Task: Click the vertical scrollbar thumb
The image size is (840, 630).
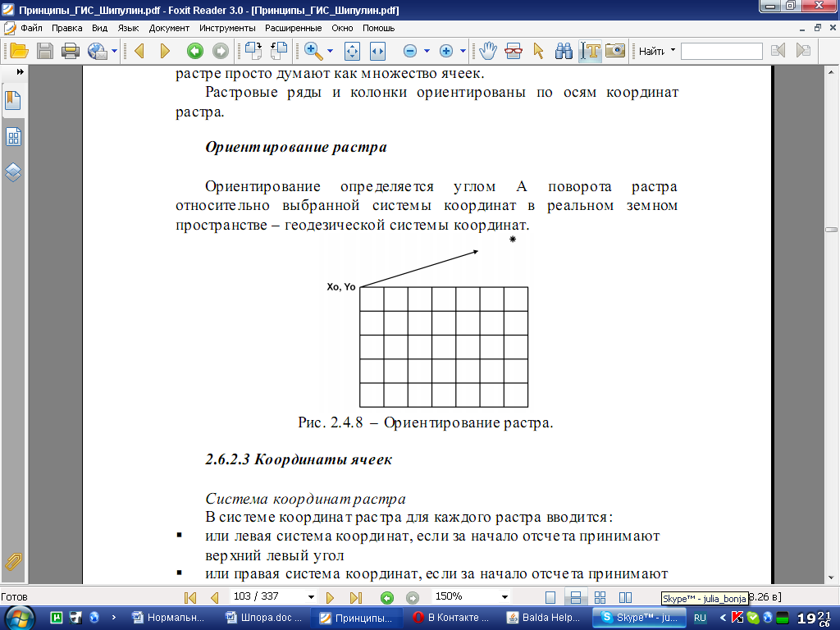Action: [832, 230]
